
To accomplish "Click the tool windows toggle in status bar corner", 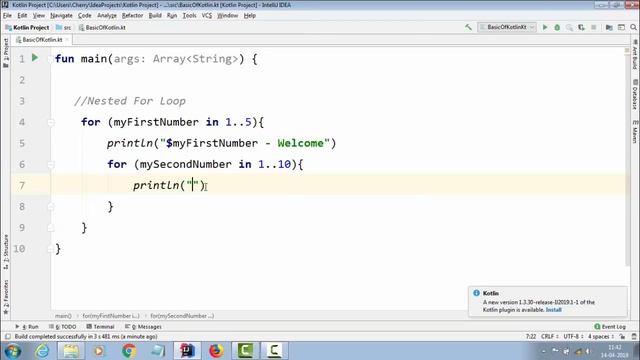I will tap(7, 337).
